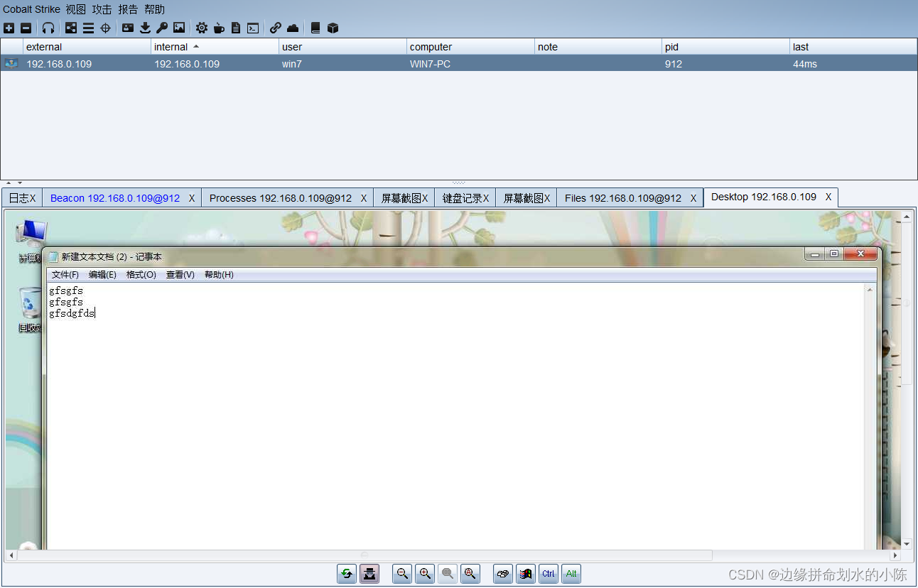Open Notepad 帮助(H) menu
The image size is (918, 588).
(x=219, y=275)
